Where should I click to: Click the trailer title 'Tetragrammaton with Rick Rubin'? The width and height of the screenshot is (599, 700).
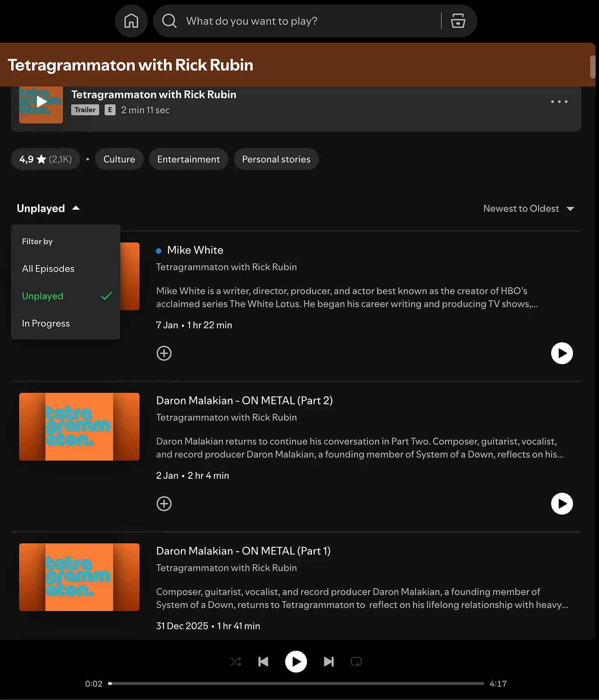pos(154,95)
